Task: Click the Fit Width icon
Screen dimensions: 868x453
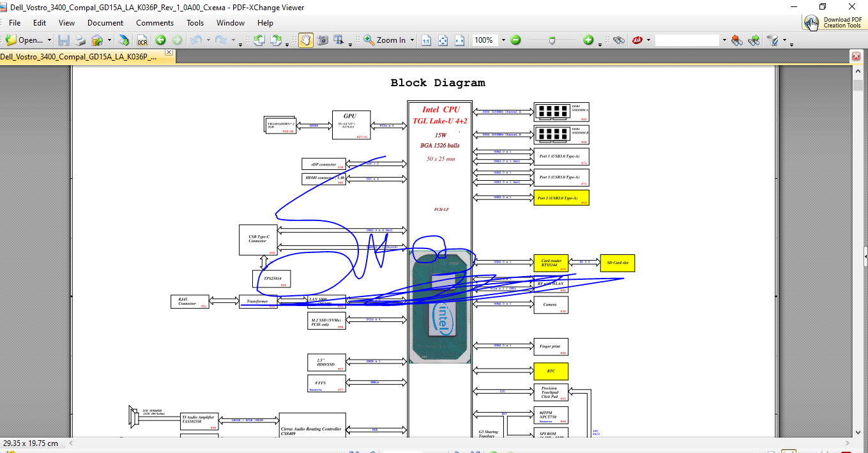Action: click(459, 40)
